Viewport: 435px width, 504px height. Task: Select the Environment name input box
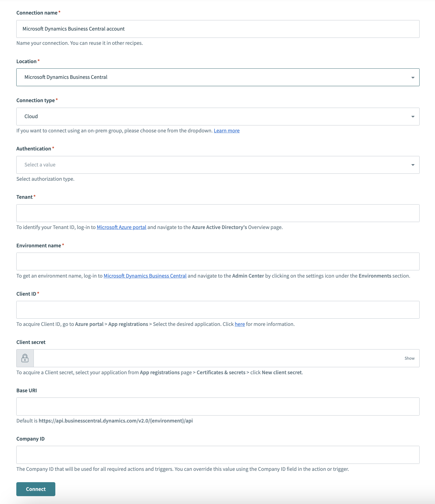click(x=217, y=261)
